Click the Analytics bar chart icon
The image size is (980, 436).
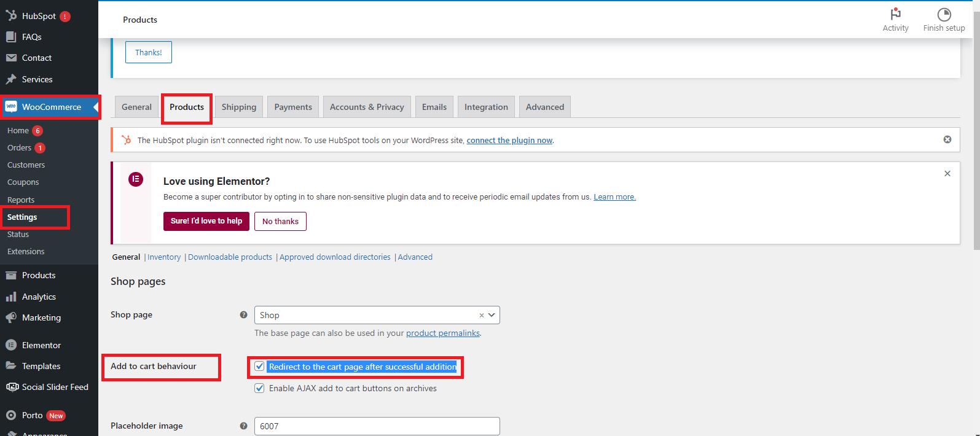[x=11, y=297]
